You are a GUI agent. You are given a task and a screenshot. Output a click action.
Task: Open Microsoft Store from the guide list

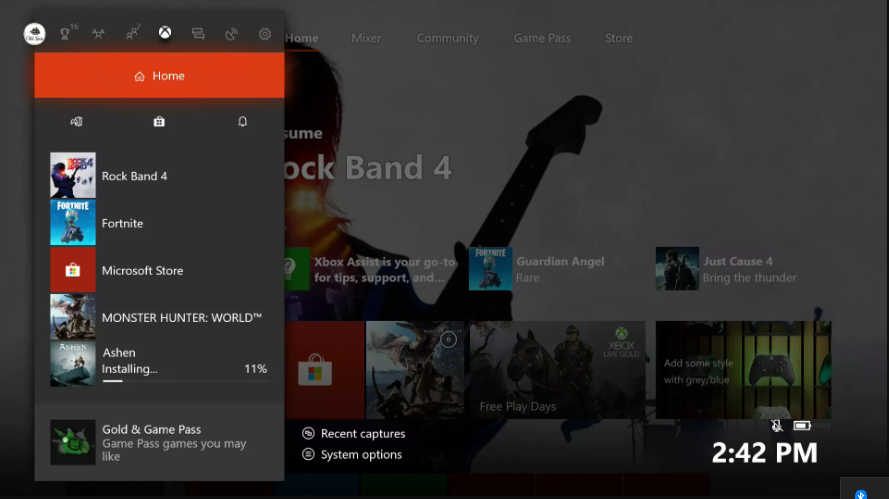click(x=159, y=270)
